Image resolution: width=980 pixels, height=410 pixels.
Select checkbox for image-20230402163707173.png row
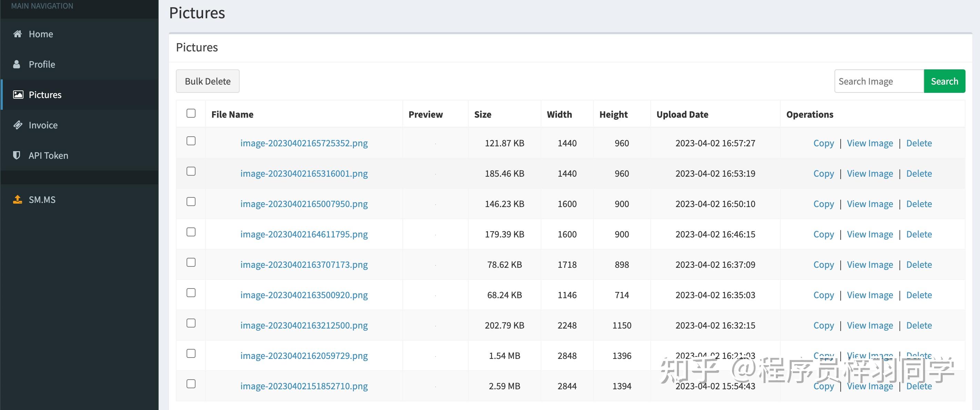(191, 263)
